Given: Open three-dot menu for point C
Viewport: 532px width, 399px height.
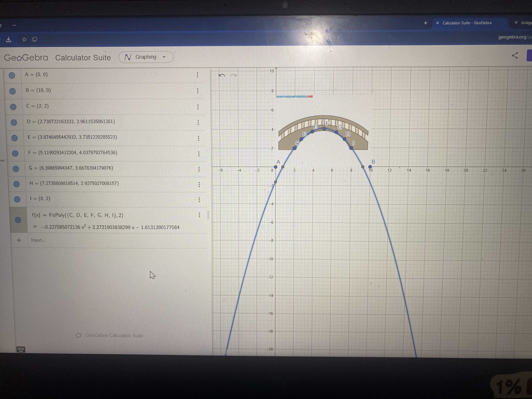Looking at the screenshot, I should [x=198, y=106].
